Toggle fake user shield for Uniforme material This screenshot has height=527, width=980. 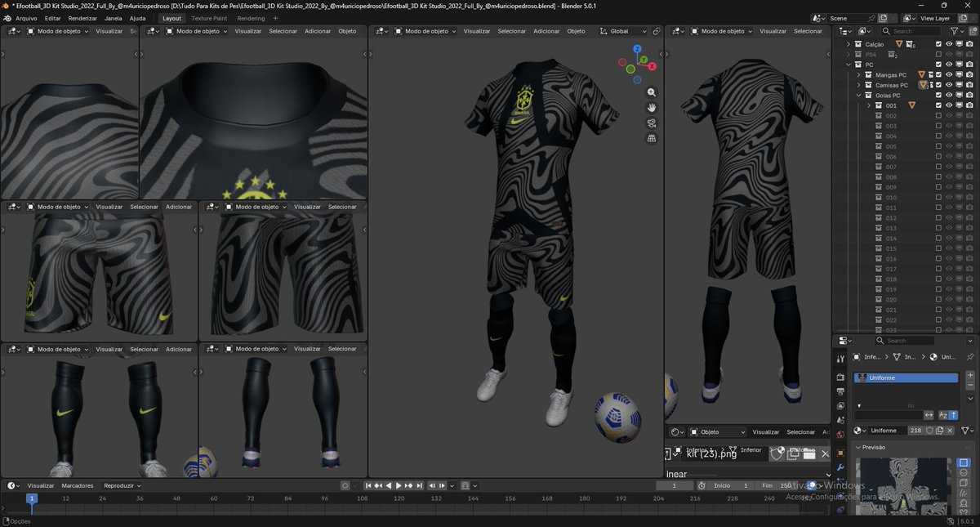[x=929, y=431]
